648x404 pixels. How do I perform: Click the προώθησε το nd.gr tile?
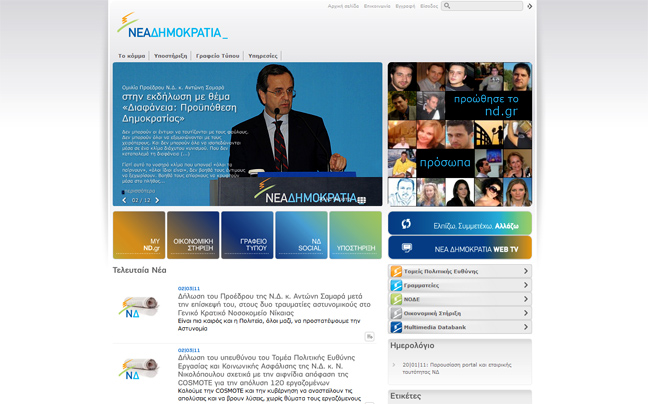(x=488, y=105)
